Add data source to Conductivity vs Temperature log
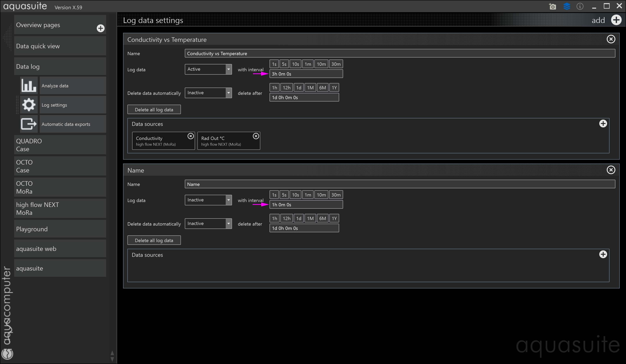The width and height of the screenshot is (626, 364). pos(603,123)
